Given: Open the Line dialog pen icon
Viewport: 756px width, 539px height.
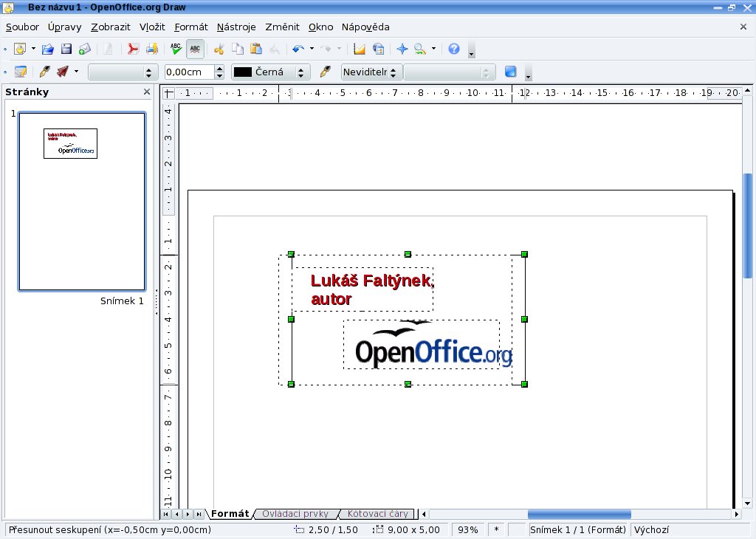Looking at the screenshot, I should pyautogui.click(x=44, y=72).
